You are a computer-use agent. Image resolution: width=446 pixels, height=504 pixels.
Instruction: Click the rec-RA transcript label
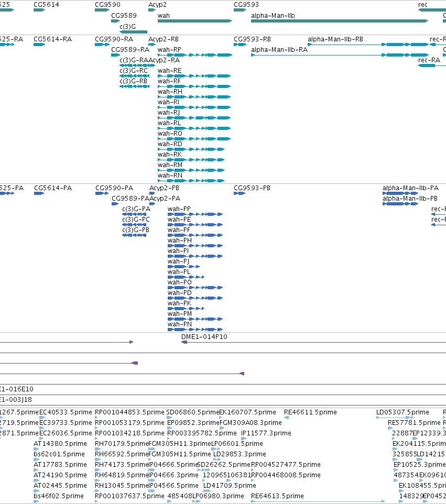(429, 60)
